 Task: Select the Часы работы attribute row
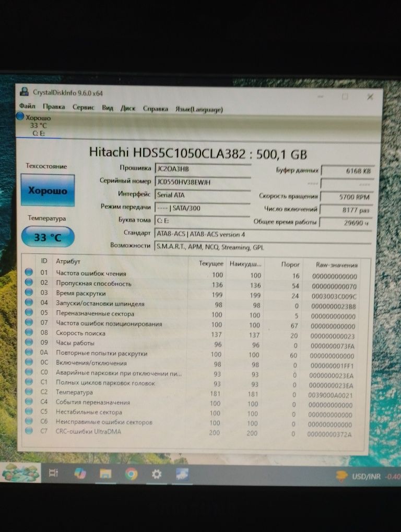point(194,344)
